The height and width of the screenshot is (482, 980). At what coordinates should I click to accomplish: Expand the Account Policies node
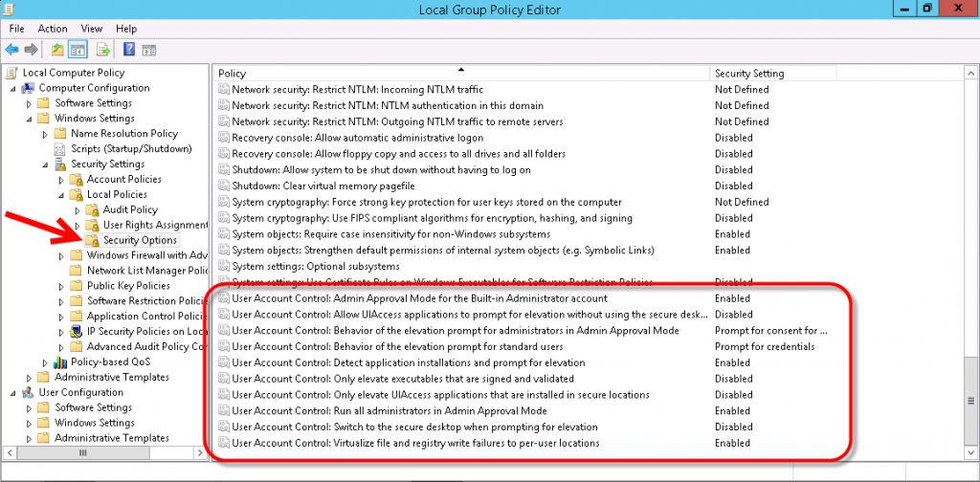pyautogui.click(x=61, y=179)
